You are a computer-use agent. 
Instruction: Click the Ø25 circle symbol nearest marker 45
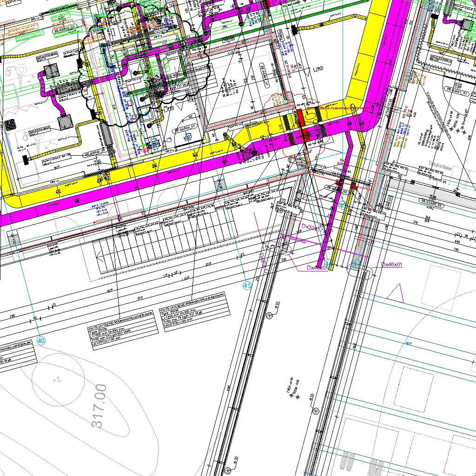click(270, 316)
